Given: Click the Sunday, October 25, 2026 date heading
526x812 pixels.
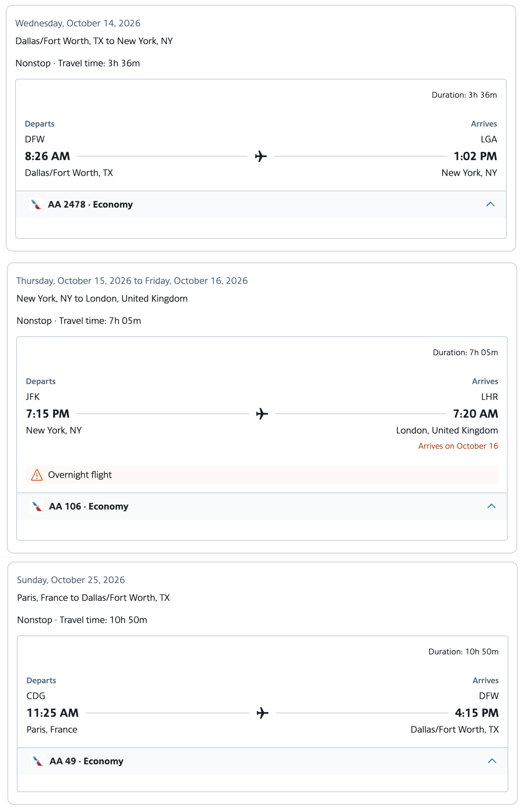Looking at the screenshot, I should (x=71, y=580).
